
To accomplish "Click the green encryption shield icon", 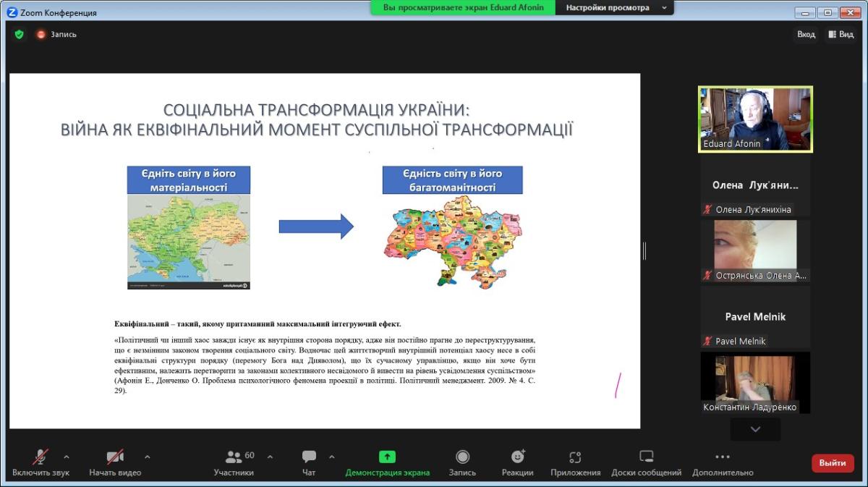I will pyautogui.click(x=19, y=34).
